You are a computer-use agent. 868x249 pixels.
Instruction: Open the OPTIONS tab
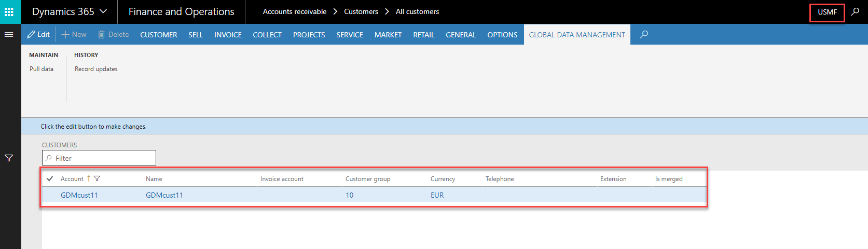502,35
